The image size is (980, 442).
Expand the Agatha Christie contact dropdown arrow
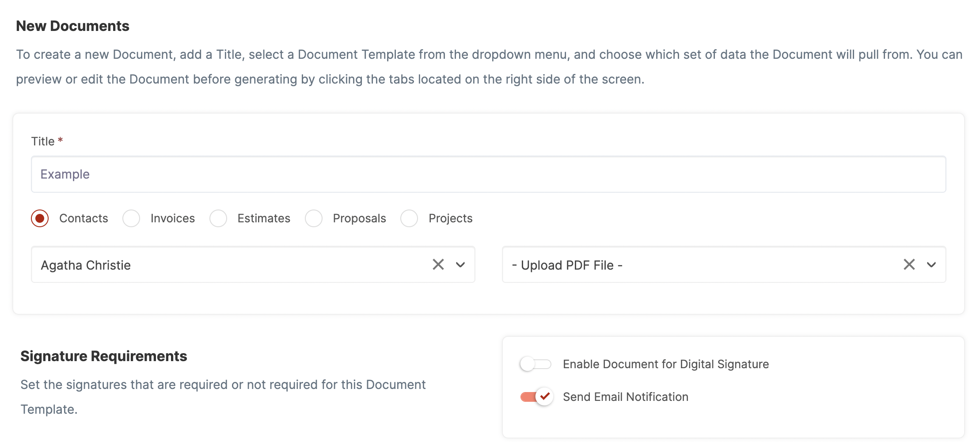pyautogui.click(x=460, y=265)
